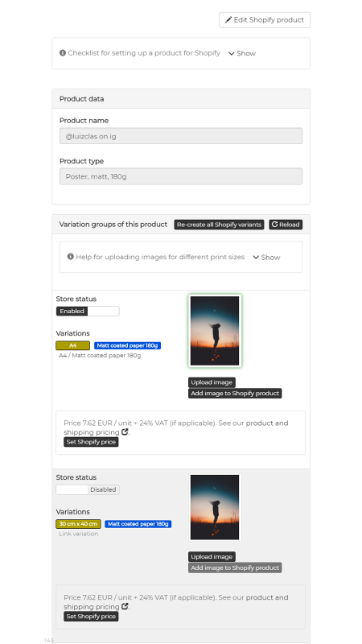The image size is (362, 644).
Task: Click the Product name input field
Action: point(181,136)
